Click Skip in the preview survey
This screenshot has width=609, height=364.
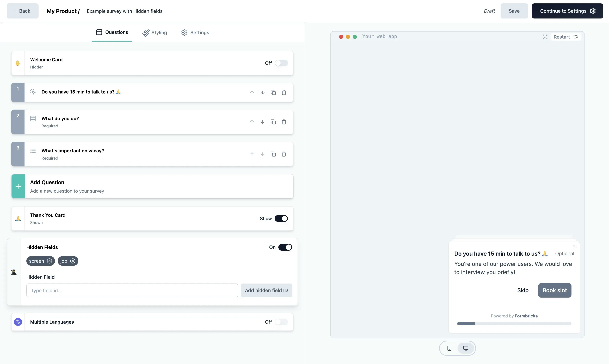(523, 290)
